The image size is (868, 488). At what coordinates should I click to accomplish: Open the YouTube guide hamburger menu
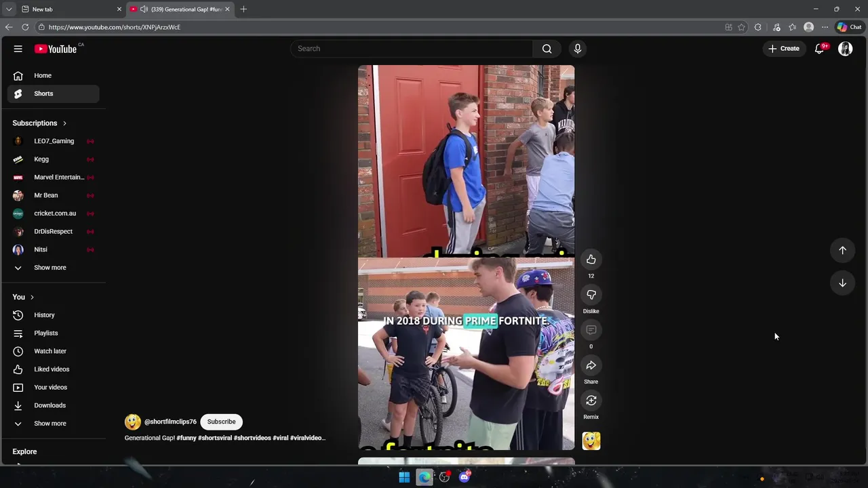click(x=18, y=49)
